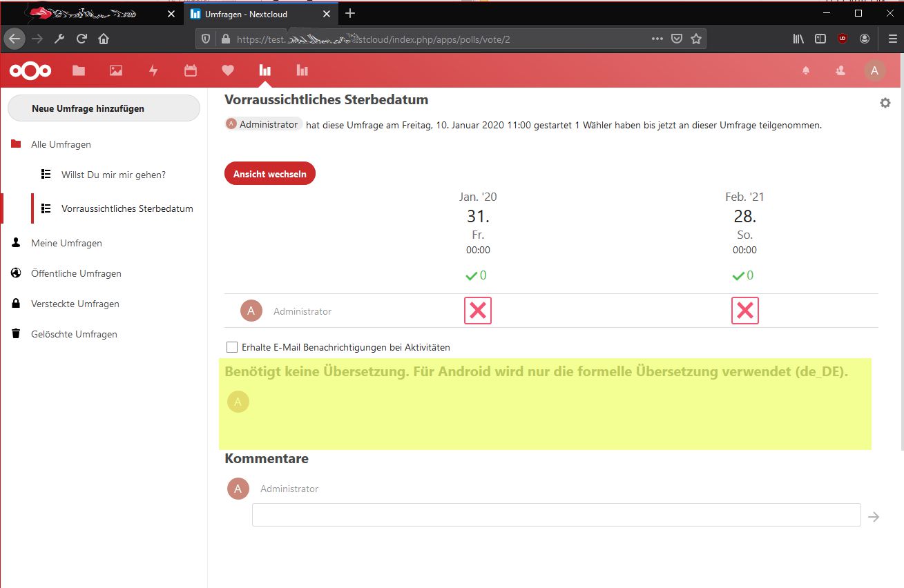This screenshot has width=904, height=588.
Task: Open poll Willst Du mir mir gehen?
Action: click(113, 175)
